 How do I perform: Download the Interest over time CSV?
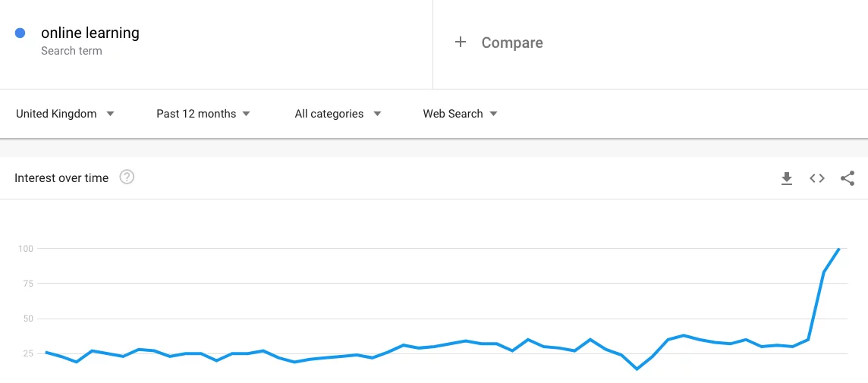click(787, 178)
